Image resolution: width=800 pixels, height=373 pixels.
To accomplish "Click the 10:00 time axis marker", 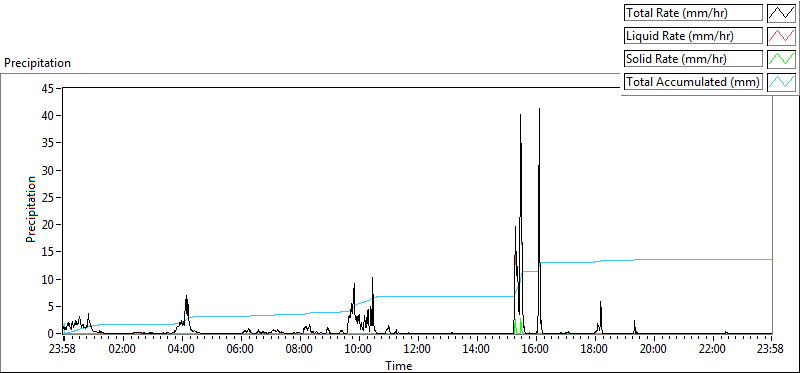I will coord(359,350).
